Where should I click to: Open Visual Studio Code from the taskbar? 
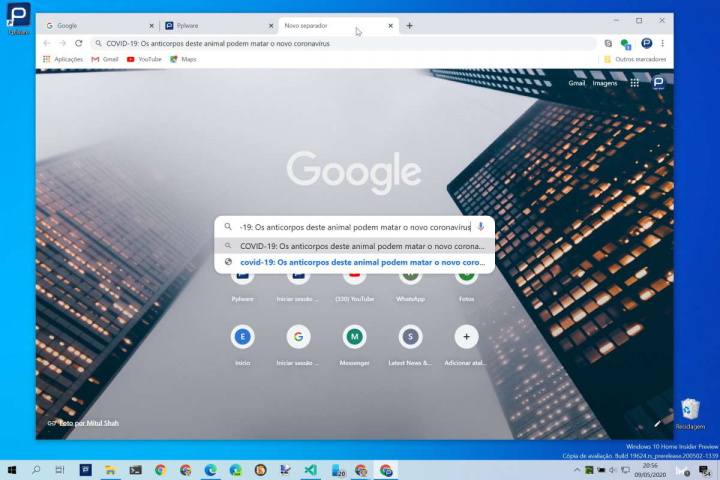pos(310,469)
